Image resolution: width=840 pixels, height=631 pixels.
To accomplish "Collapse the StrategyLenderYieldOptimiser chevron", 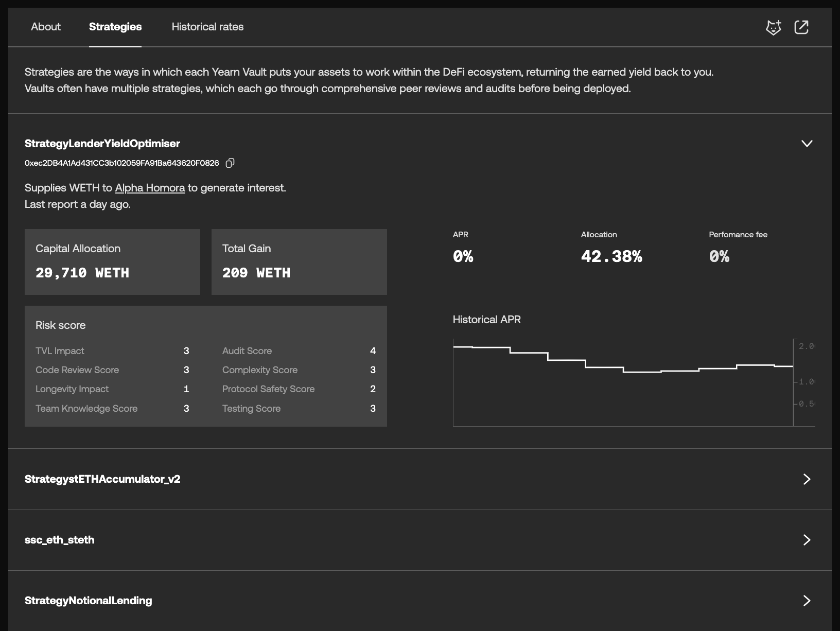I will [807, 144].
